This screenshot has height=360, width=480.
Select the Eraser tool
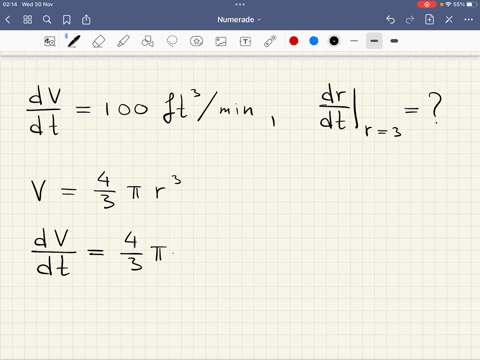[x=98, y=41]
